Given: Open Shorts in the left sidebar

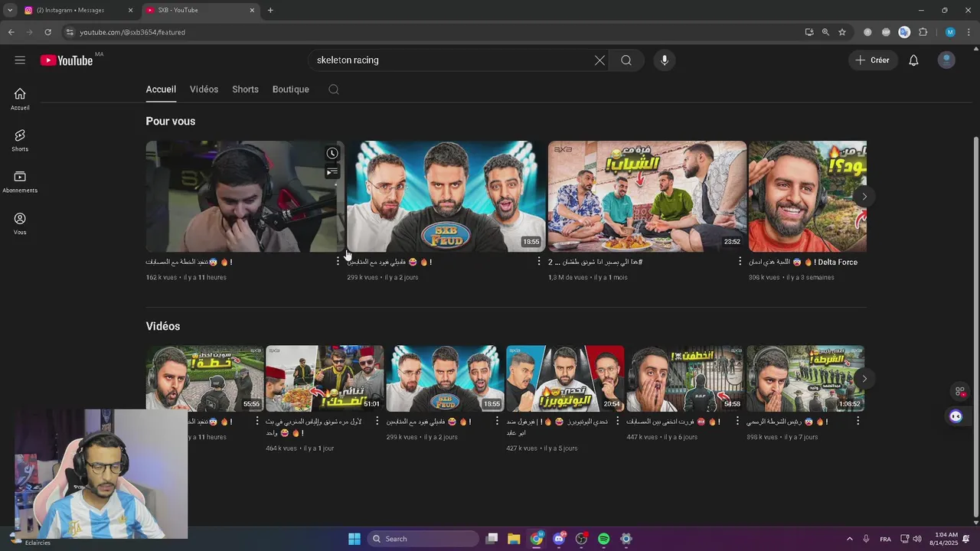Looking at the screenshot, I should 20,140.
